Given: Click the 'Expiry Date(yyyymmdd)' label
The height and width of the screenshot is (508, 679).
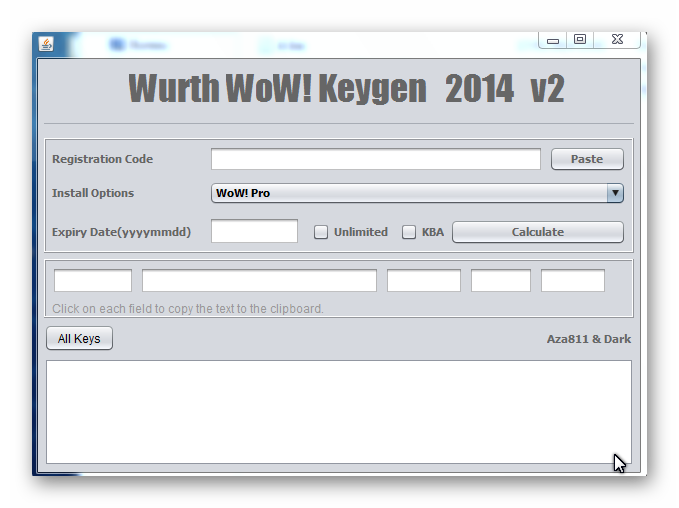Looking at the screenshot, I should coord(121,232).
